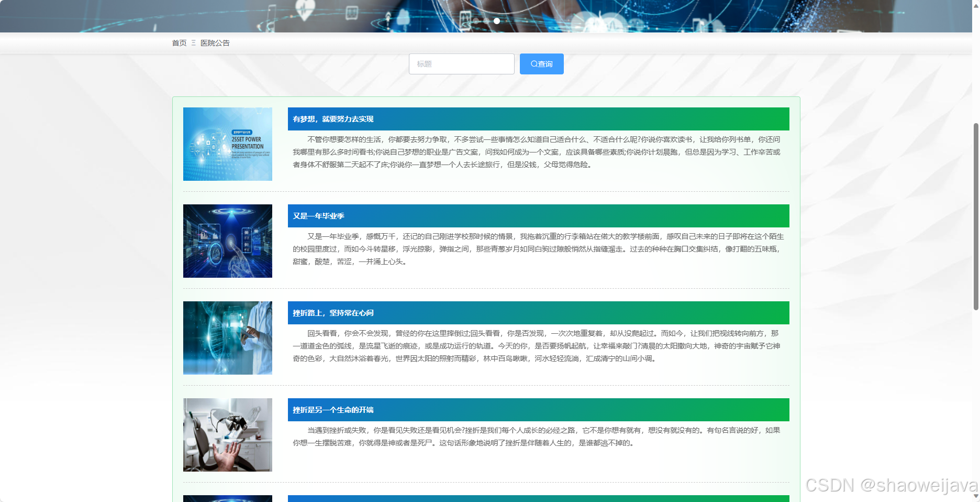Click the doctor thumbnail for 挫折路上 article
Image resolution: width=980 pixels, height=502 pixels.
click(x=228, y=338)
